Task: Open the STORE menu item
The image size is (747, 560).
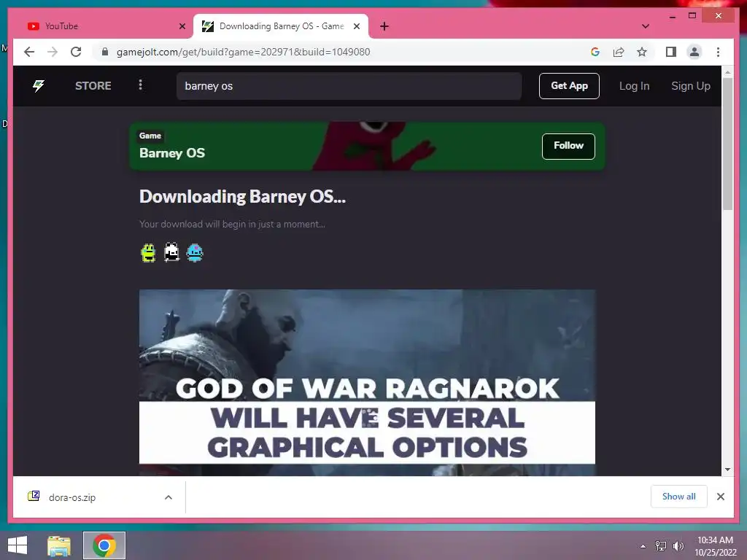Action: [x=93, y=86]
